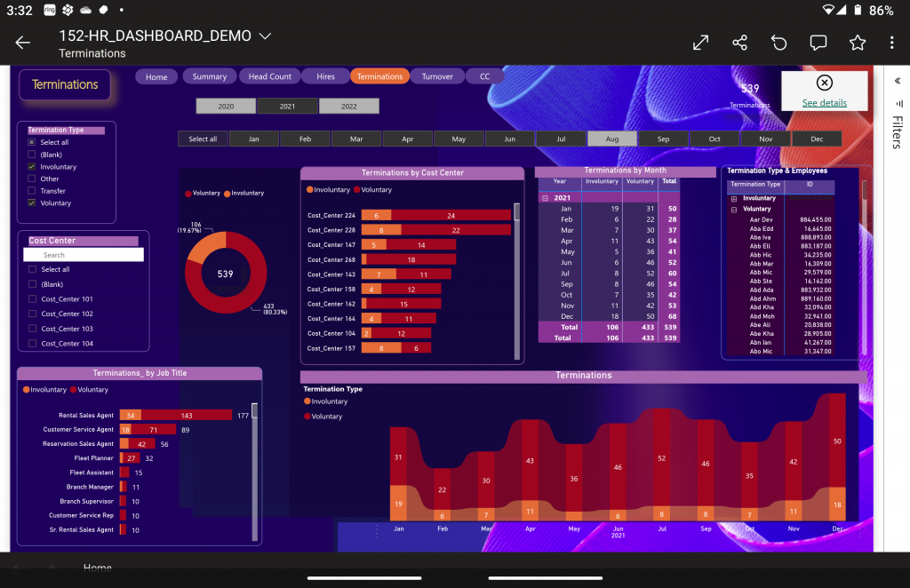Viewport: 910px width, 588px height.
Task: Collapse the 2021 year row
Action: coord(545,198)
